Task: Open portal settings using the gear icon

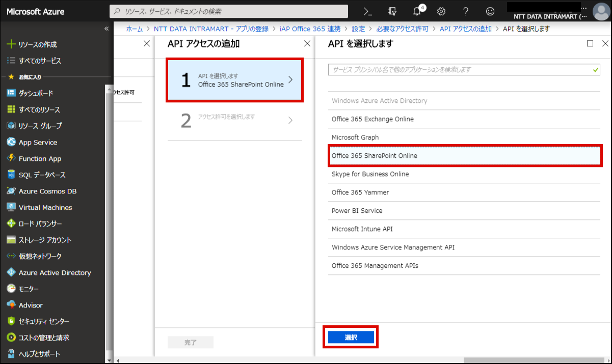Action: click(x=441, y=11)
